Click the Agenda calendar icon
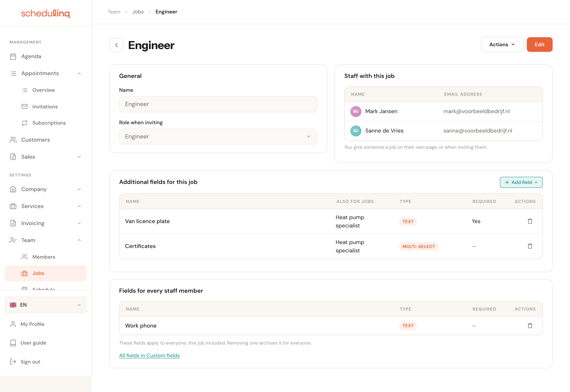Screen dimensions: 570x392 [13, 57]
